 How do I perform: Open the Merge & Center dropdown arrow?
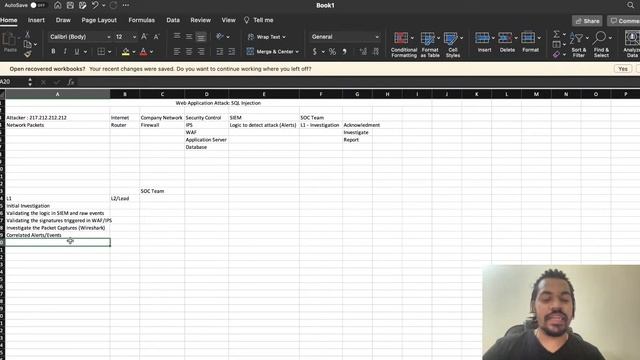click(297, 52)
